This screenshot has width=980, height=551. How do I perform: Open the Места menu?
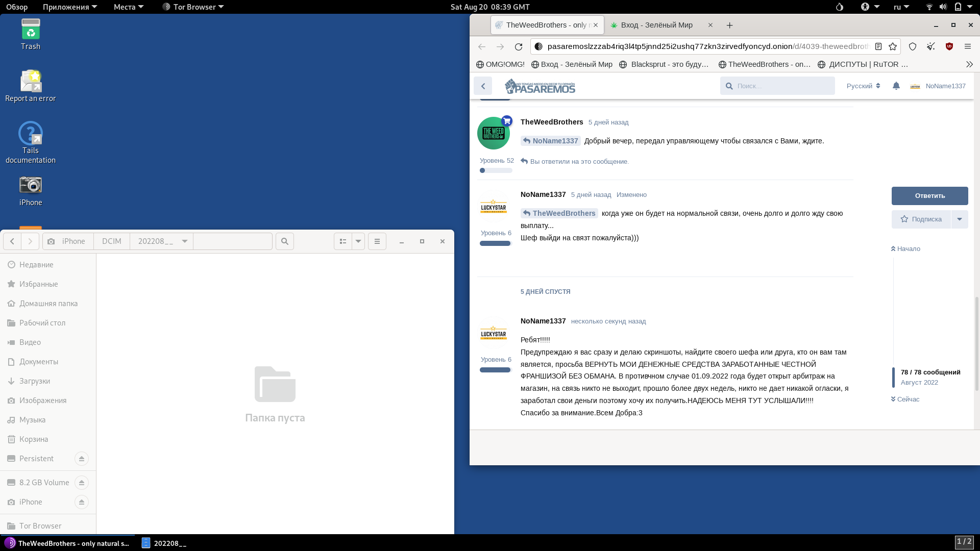tap(129, 7)
